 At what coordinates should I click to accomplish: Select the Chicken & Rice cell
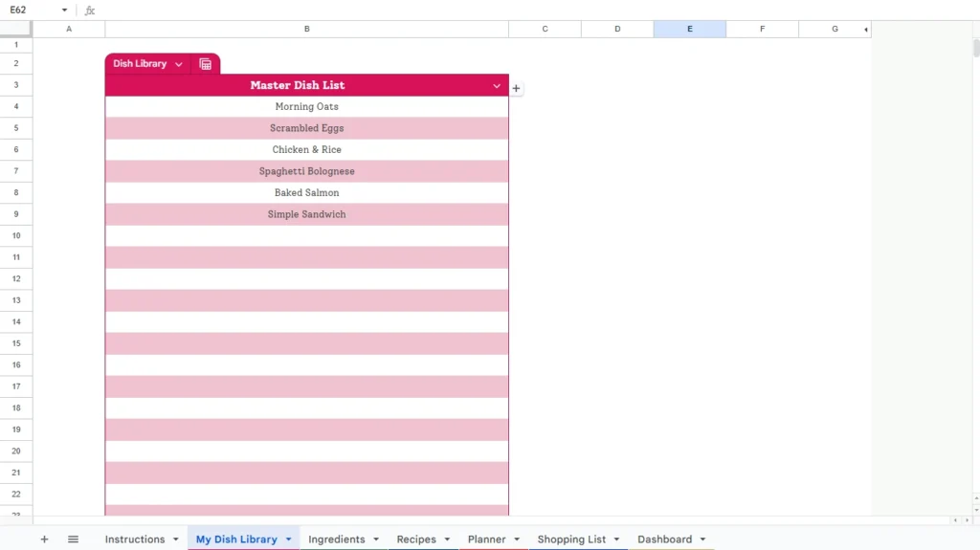307,150
